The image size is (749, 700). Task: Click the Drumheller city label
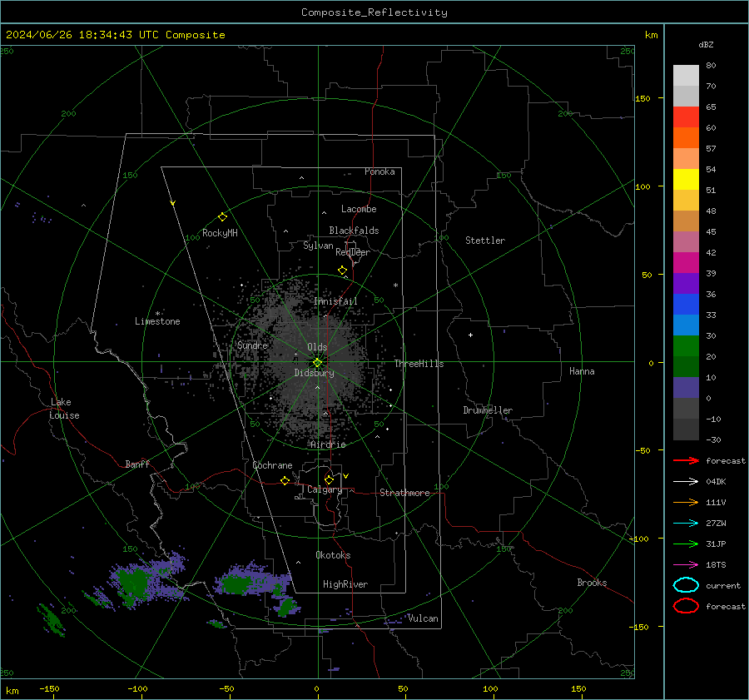pos(488,410)
